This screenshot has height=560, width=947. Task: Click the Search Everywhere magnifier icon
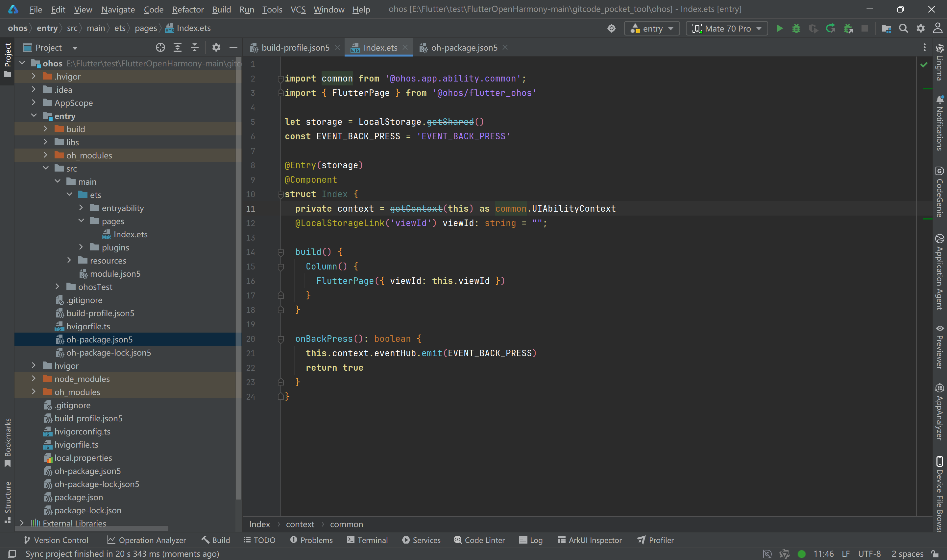coord(903,29)
